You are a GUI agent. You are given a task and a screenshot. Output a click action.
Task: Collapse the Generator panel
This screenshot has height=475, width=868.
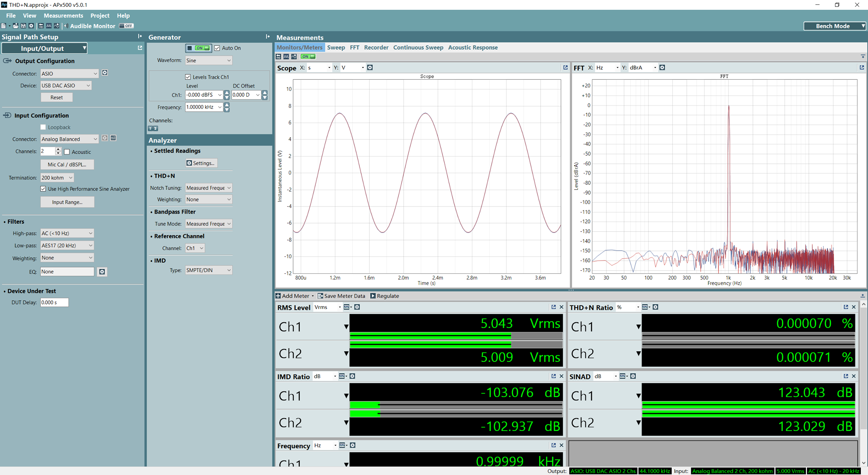pos(267,37)
